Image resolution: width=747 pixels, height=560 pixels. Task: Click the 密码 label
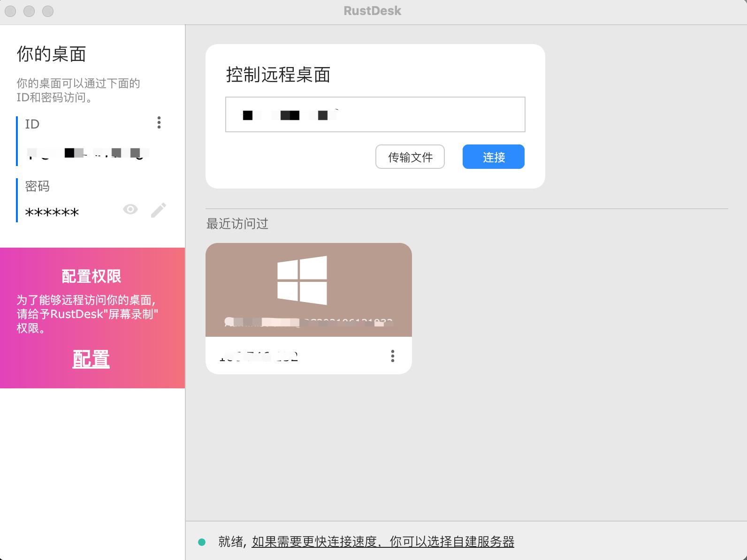38,186
